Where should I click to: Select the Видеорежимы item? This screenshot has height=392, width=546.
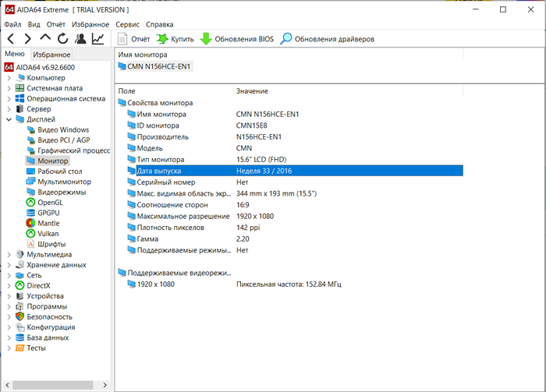pos(56,192)
